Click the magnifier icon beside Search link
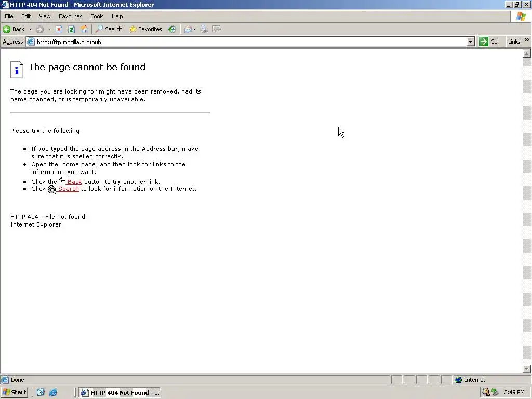The image size is (532, 399). pos(52,189)
